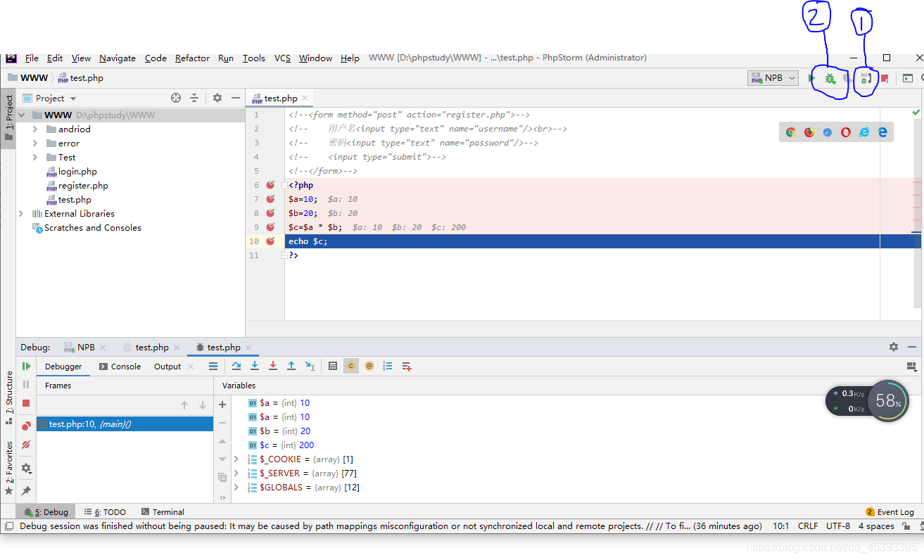Open the Refactor menu
Viewport: 924px width, 560px height.
(192, 58)
